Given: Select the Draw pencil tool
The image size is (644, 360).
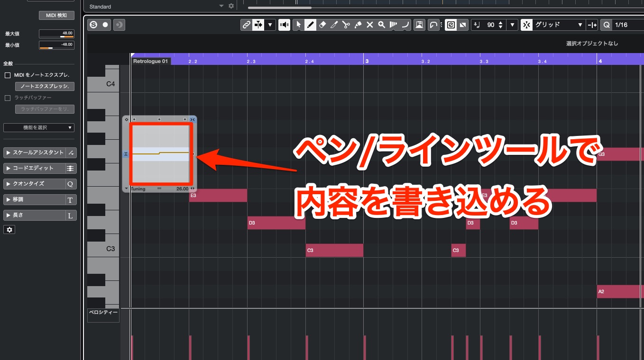Looking at the screenshot, I should click(310, 25).
